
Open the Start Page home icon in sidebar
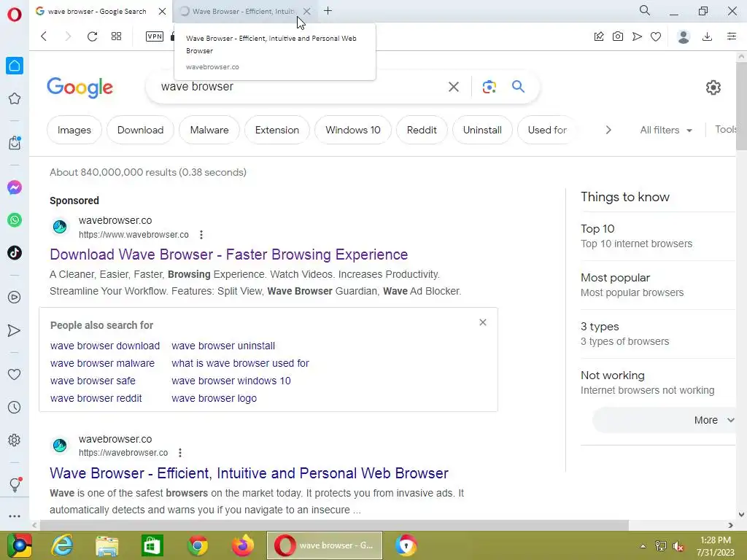tap(15, 66)
